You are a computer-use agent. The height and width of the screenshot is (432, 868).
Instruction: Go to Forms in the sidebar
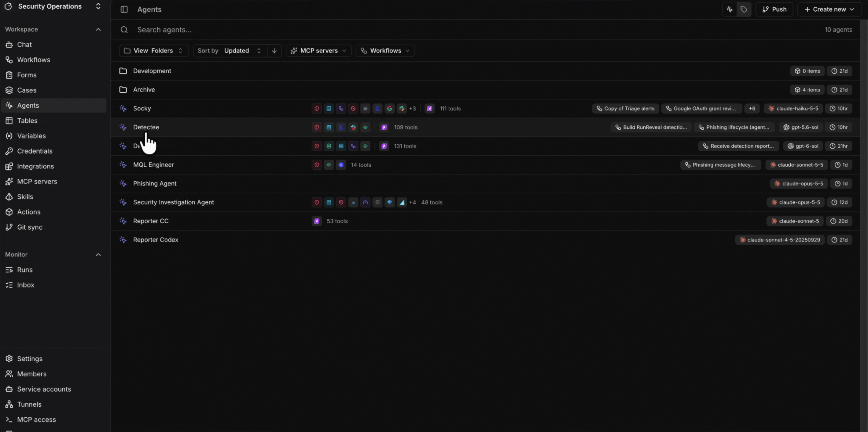pyautogui.click(x=27, y=75)
